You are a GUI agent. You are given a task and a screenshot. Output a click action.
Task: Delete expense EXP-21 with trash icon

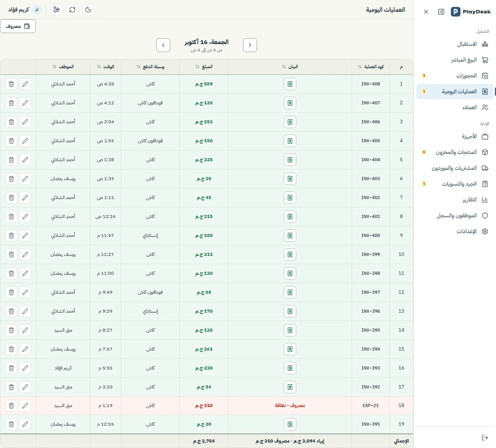tap(11, 406)
